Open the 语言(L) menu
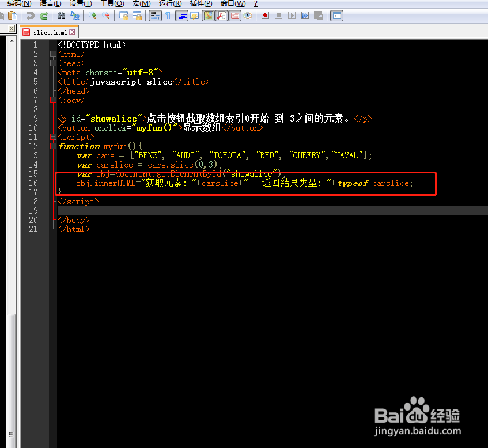The height and width of the screenshot is (448, 488). [51, 3]
